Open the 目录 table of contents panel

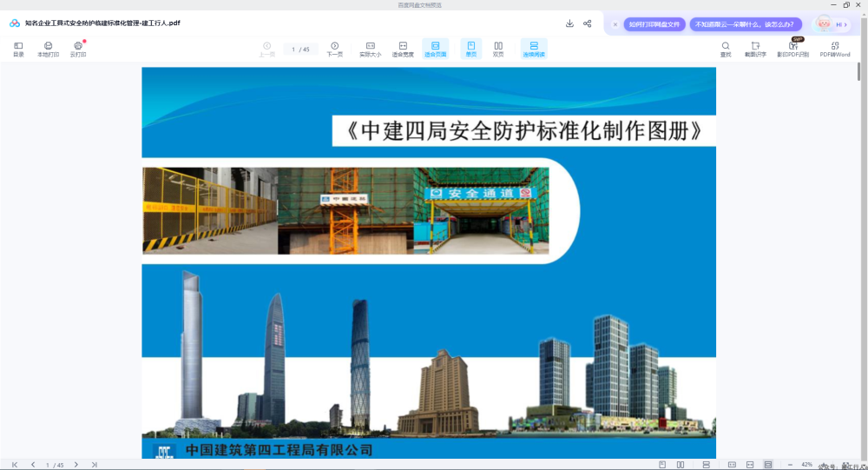pos(18,49)
